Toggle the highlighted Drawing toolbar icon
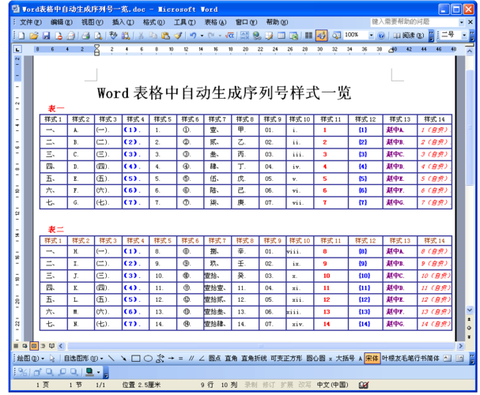Image resolution: width=480 pixels, height=395 pixels. (x=321, y=35)
